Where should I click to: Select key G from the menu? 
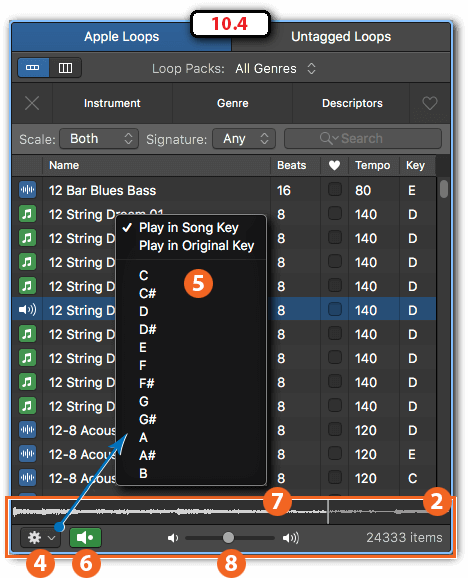coord(144,401)
